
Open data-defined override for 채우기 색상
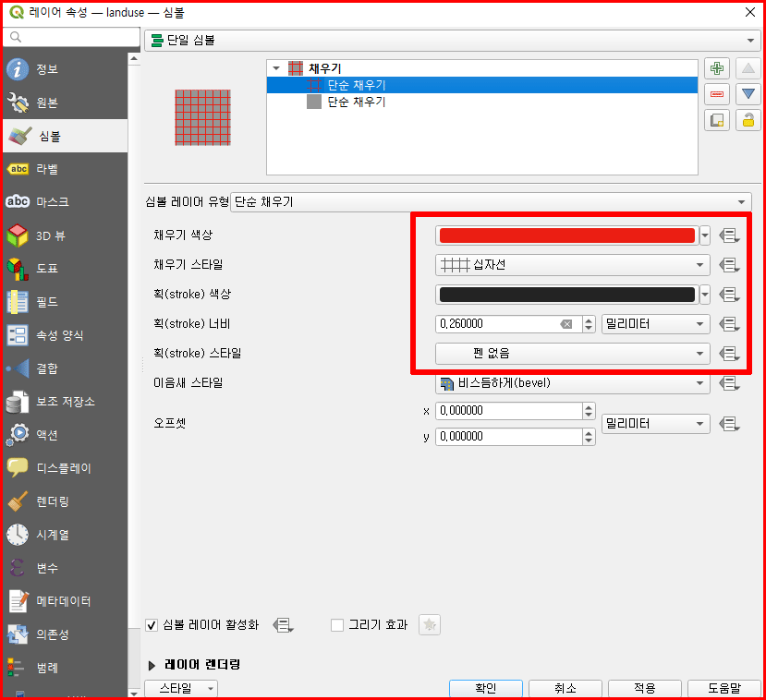click(x=729, y=235)
